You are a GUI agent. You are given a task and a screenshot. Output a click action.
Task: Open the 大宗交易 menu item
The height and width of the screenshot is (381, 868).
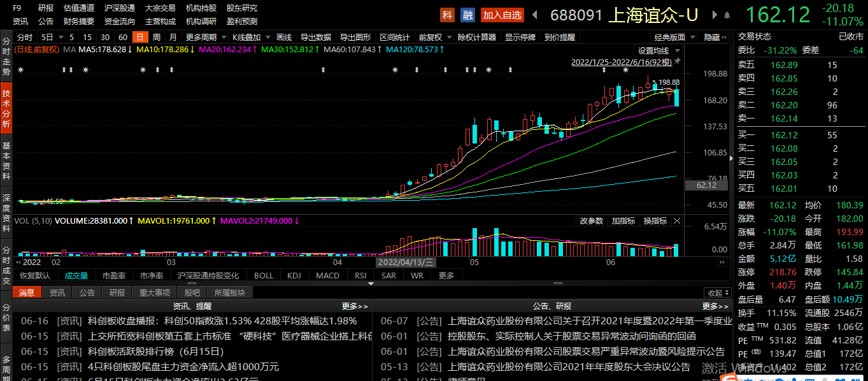160,8
